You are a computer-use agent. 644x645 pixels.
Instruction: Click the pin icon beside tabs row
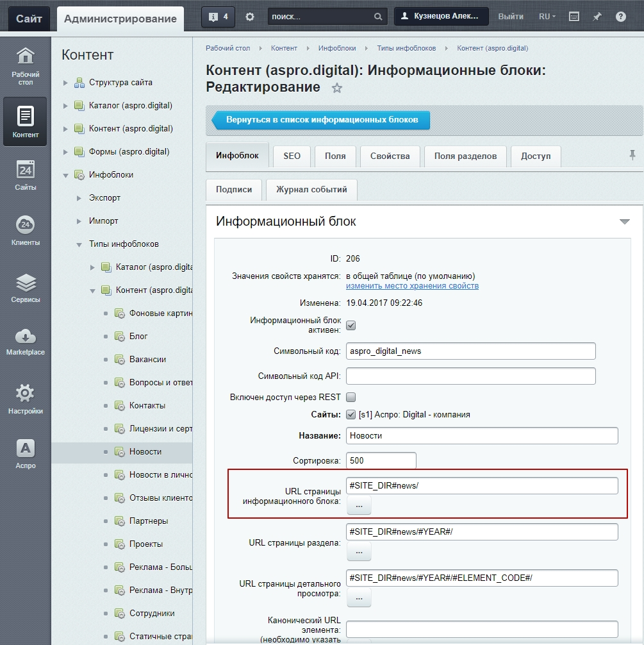coord(632,155)
